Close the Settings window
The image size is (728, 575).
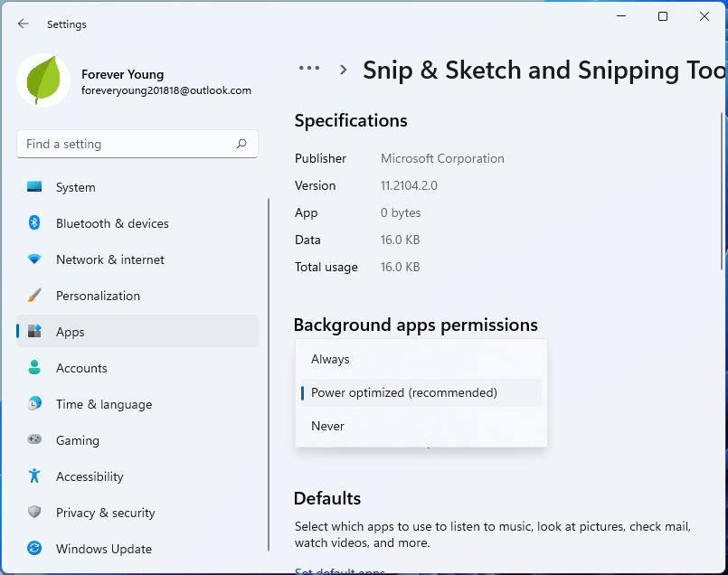(x=704, y=16)
